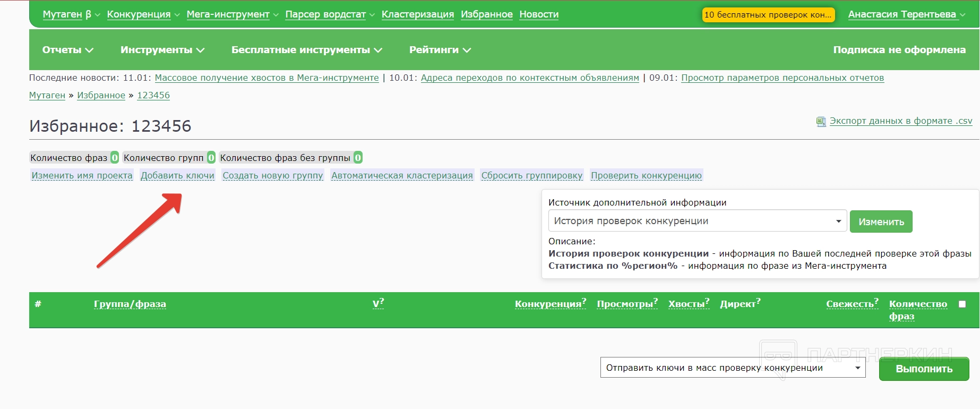Screen dimensions: 980x409
Task: Sort table by Группа/фраза column
Action: tap(130, 304)
